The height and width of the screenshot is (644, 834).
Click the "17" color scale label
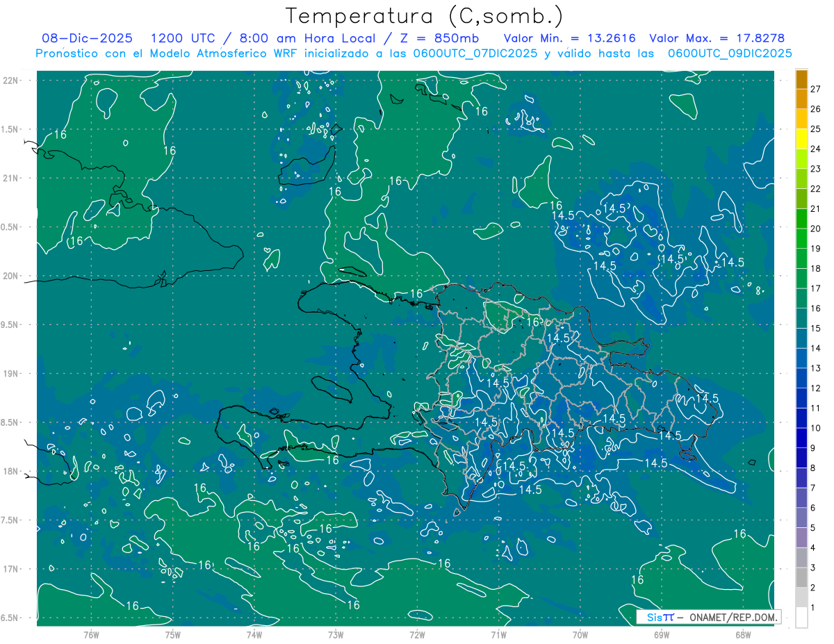pos(815,288)
